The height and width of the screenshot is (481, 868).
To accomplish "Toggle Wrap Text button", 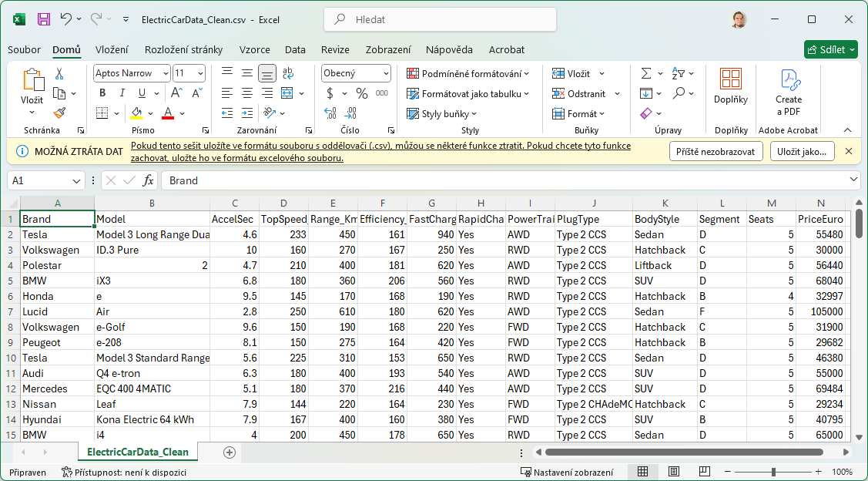I will pos(288,73).
